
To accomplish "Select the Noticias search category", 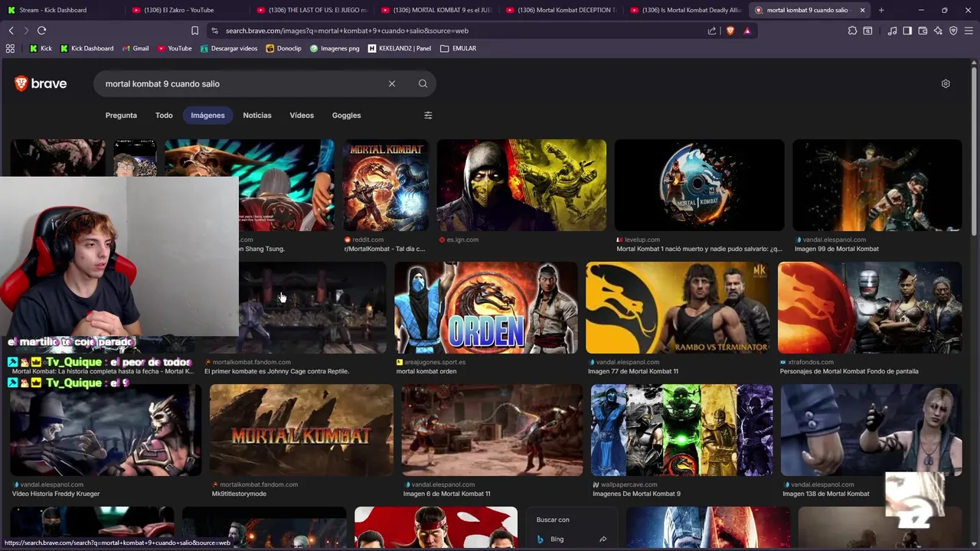I will (x=257, y=116).
